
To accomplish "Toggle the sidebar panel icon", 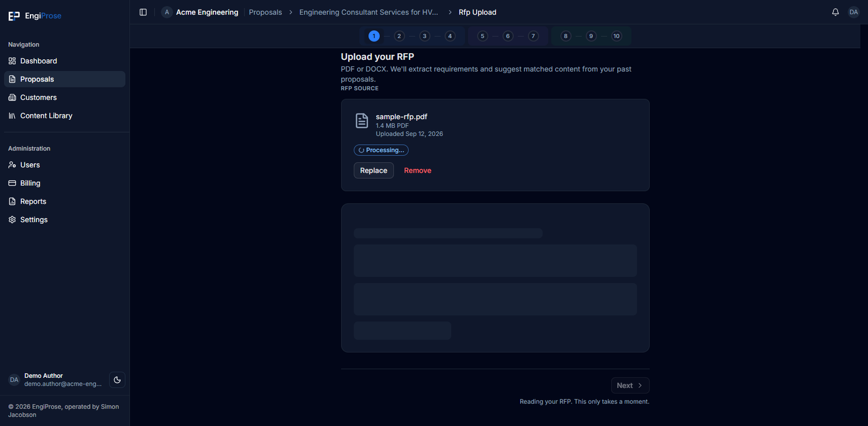I will pyautogui.click(x=143, y=12).
